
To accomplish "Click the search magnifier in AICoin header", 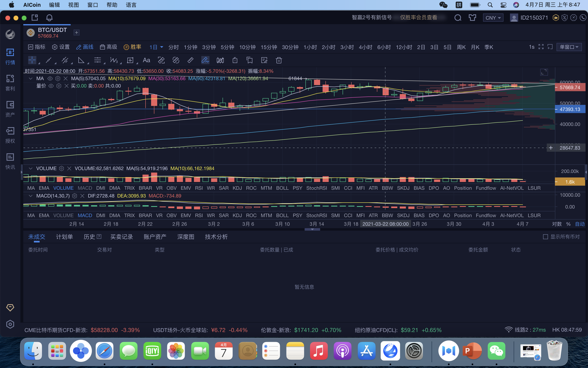I will click(458, 18).
